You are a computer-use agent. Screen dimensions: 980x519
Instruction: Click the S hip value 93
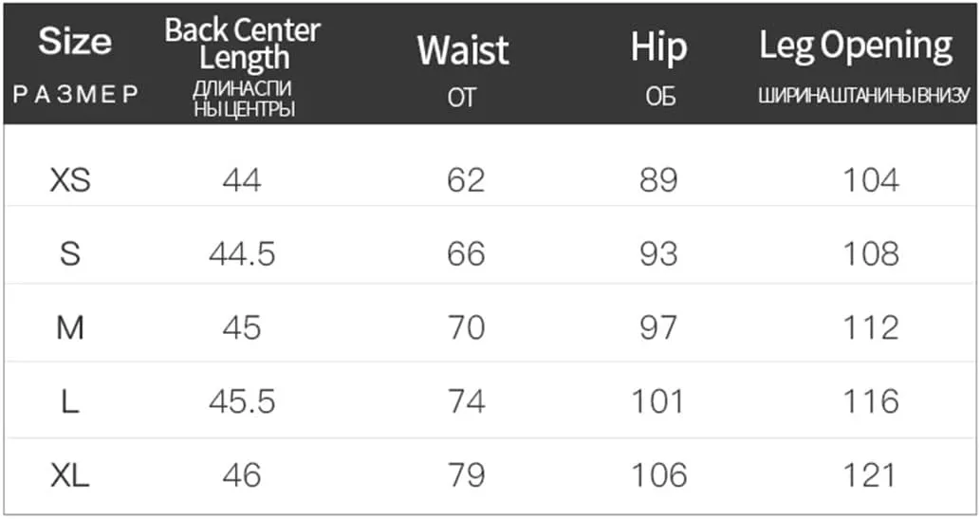tap(658, 254)
